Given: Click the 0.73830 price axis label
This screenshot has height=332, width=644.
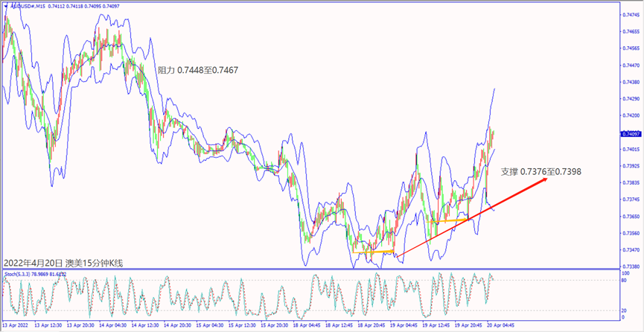Looking at the screenshot, I should coord(629,182).
